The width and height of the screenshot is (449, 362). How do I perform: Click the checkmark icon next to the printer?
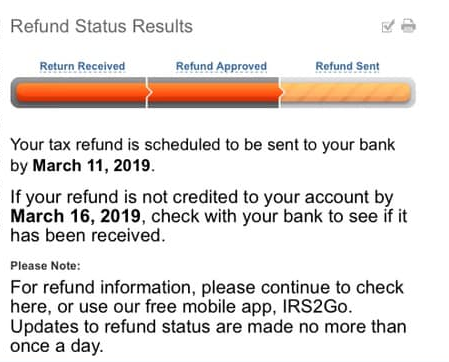click(x=388, y=26)
